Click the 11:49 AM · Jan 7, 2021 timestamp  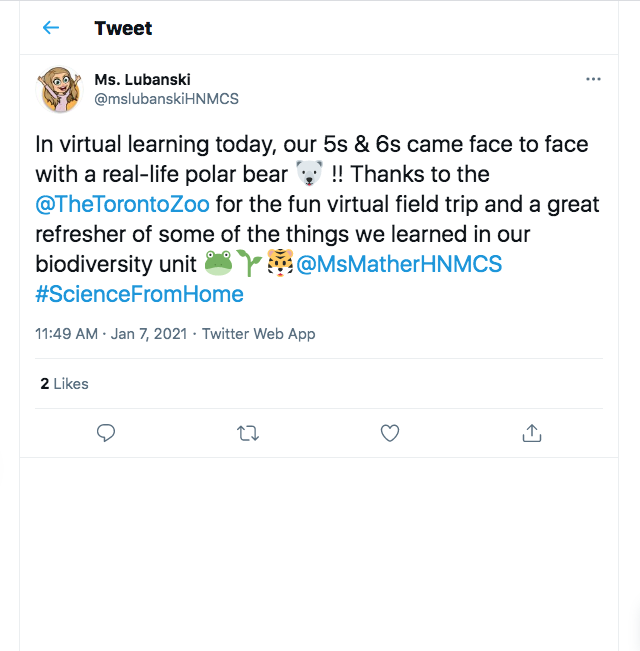coord(111,334)
